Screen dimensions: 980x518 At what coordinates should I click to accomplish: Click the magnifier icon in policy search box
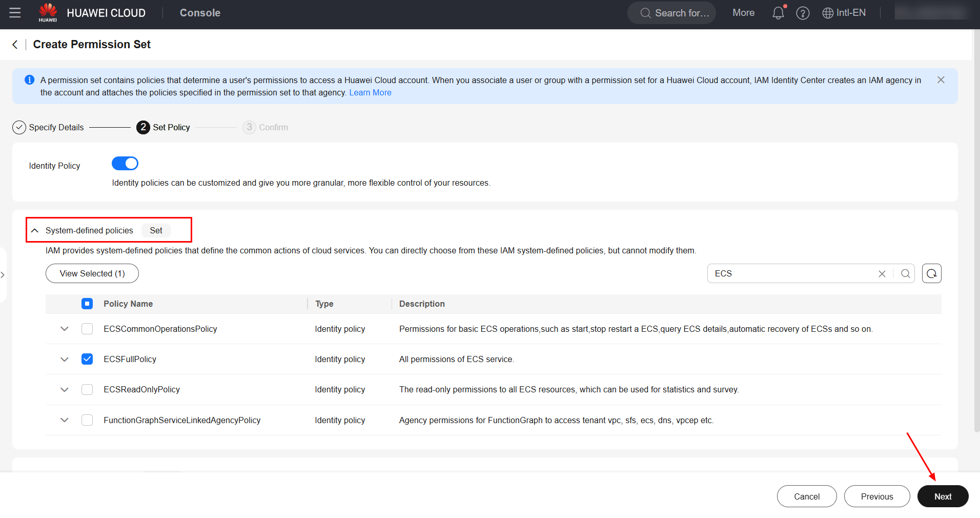click(x=905, y=274)
